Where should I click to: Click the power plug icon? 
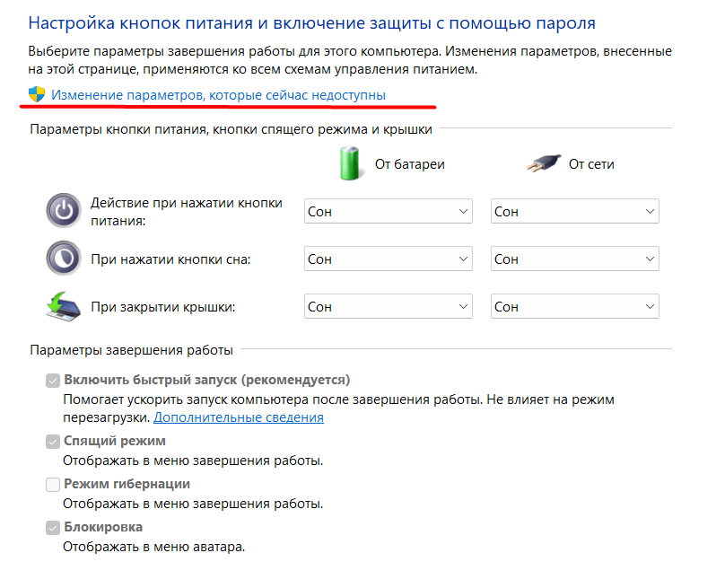click(543, 163)
